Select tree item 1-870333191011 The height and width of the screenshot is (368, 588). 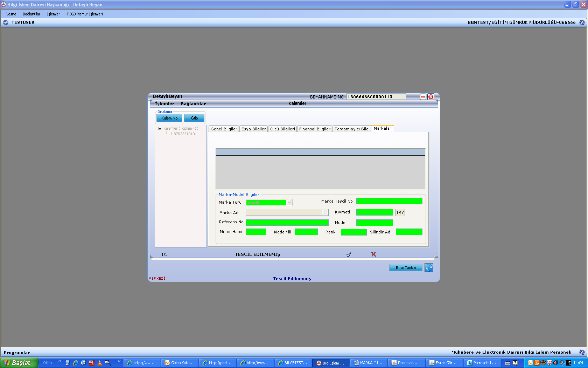184,134
